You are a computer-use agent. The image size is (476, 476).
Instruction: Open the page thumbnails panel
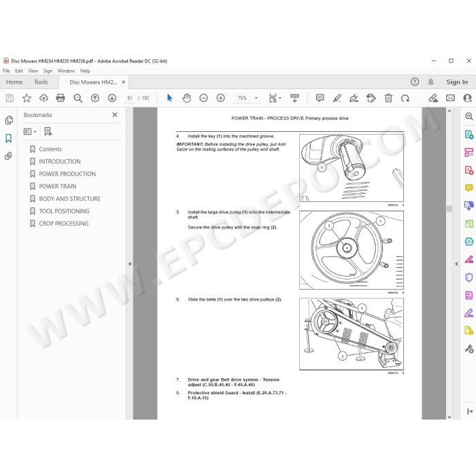[x=9, y=120]
